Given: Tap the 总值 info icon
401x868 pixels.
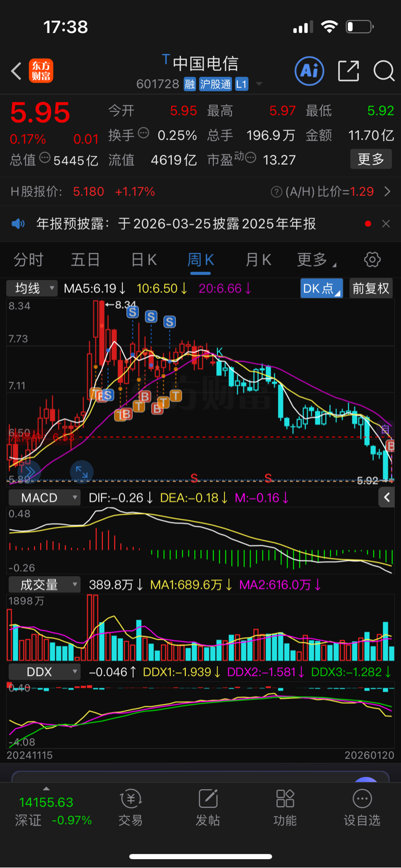Looking at the screenshot, I should pyautogui.click(x=45, y=158).
